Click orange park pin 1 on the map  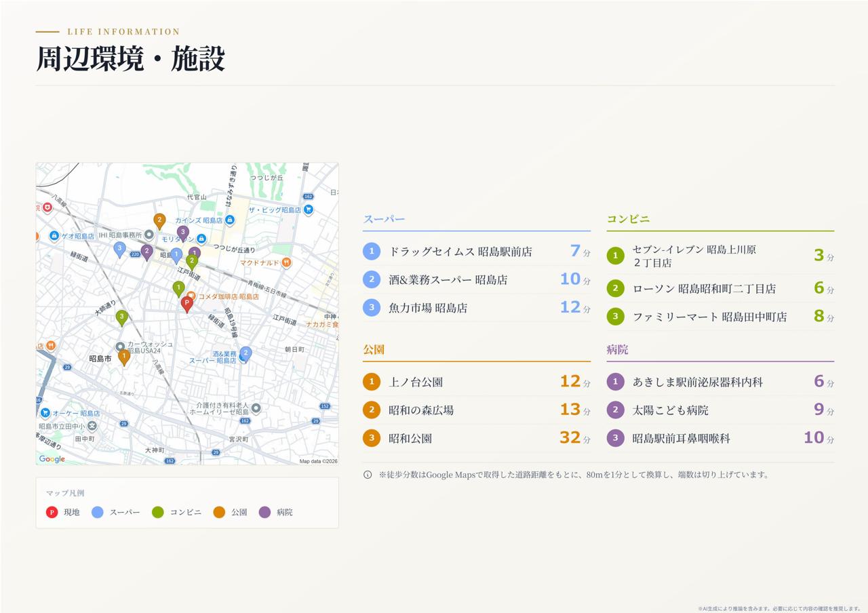(124, 357)
